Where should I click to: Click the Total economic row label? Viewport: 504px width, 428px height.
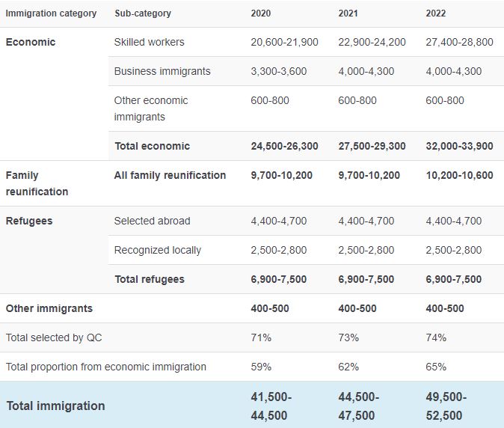pyautogui.click(x=153, y=146)
